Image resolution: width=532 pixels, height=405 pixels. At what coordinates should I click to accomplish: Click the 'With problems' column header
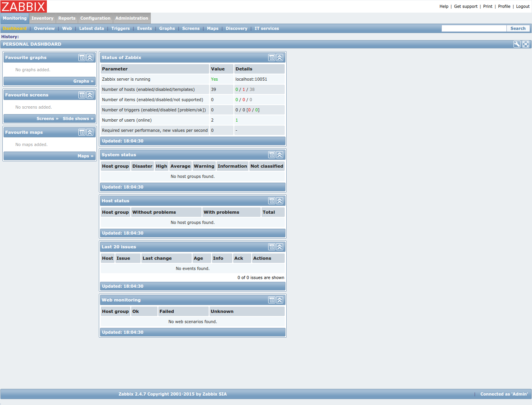(x=231, y=212)
